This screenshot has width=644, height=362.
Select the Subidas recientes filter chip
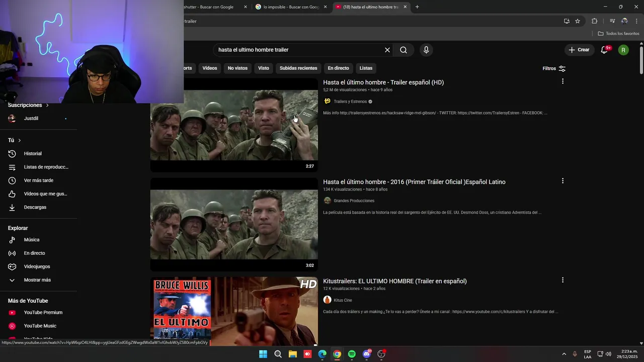298,68
